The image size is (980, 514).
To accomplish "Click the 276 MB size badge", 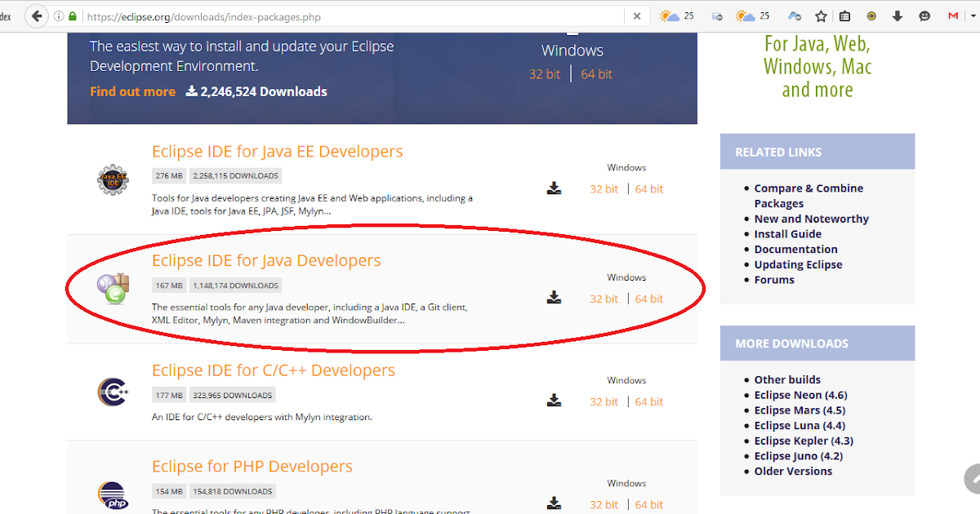I will [169, 175].
